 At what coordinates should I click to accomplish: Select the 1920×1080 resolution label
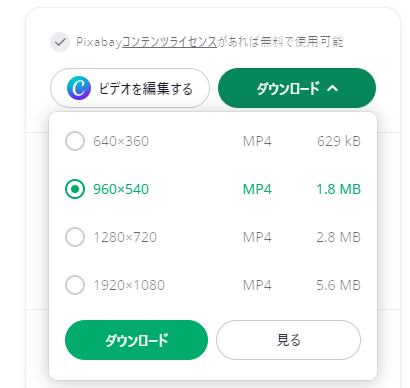(129, 285)
